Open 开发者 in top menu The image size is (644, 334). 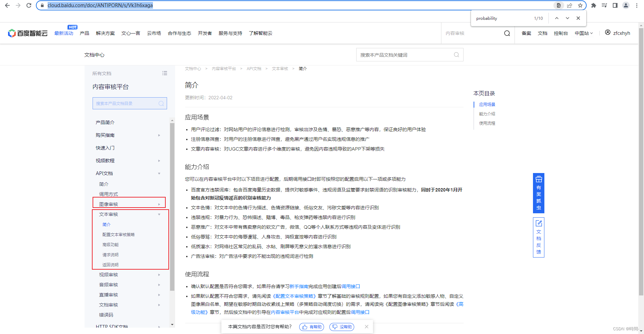pos(205,33)
